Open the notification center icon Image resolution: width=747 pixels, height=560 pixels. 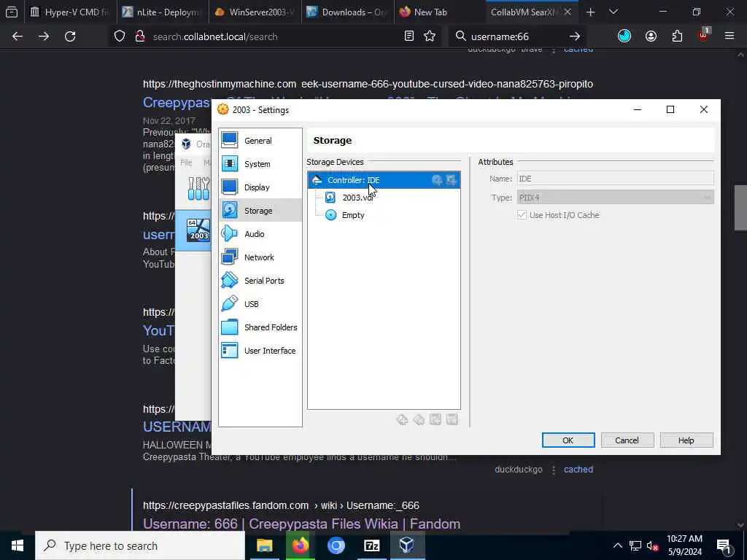pyautogui.click(x=724, y=545)
